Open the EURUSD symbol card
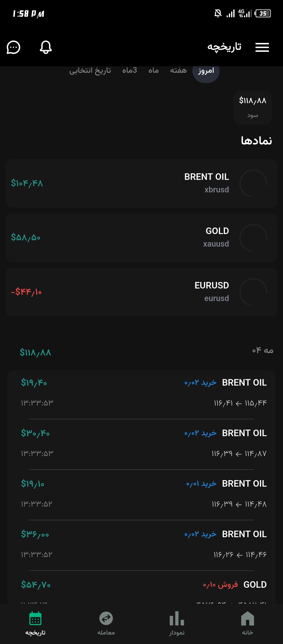 pos(141,292)
